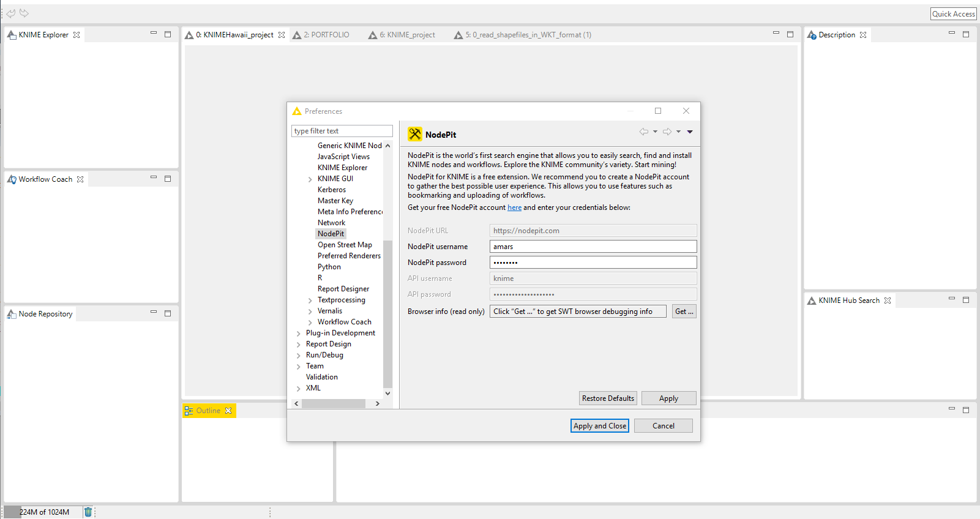This screenshot has width=980, height=519.
Task: Run garbage collector trash icon
Action: pyautogui.click(x=88, y=512)
